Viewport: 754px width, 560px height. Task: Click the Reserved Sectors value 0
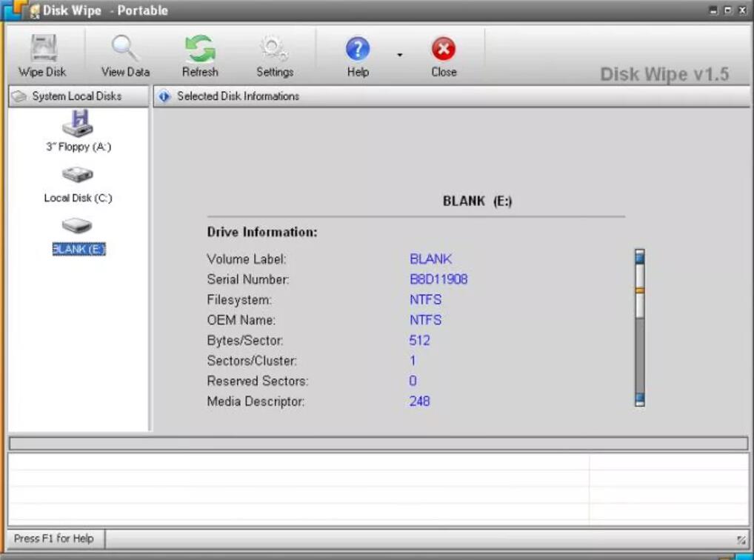[413, 381]
